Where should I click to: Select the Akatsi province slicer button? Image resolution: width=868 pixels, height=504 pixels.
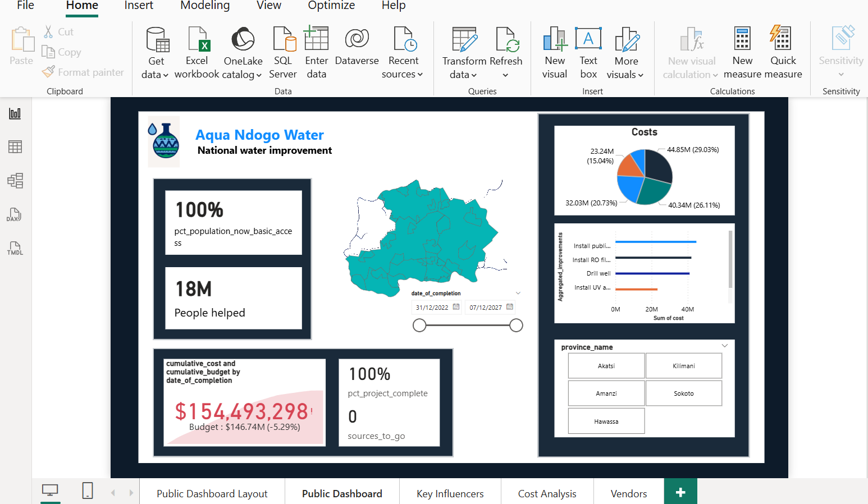(606, 365)
